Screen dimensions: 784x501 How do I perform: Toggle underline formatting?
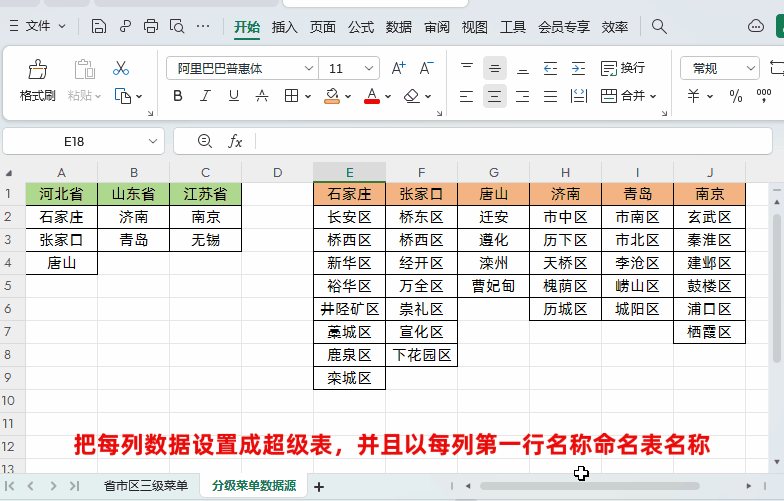tap(234, 96)
